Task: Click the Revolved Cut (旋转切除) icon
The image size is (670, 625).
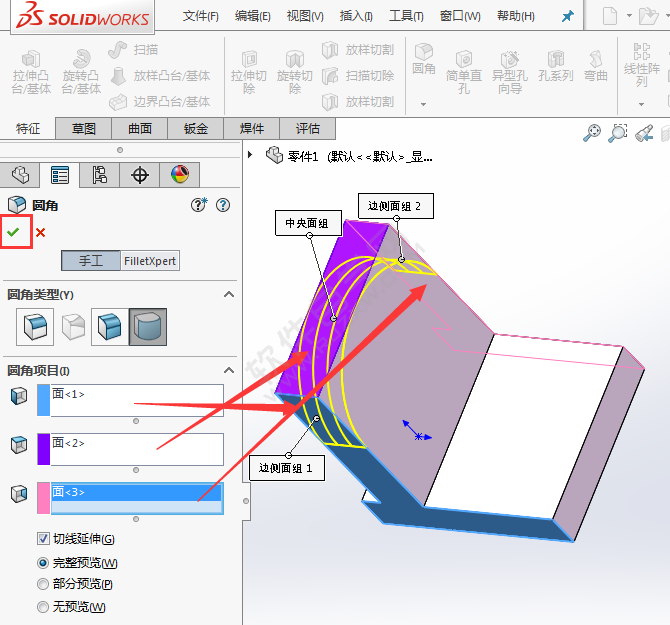Action: pos(295,59)
